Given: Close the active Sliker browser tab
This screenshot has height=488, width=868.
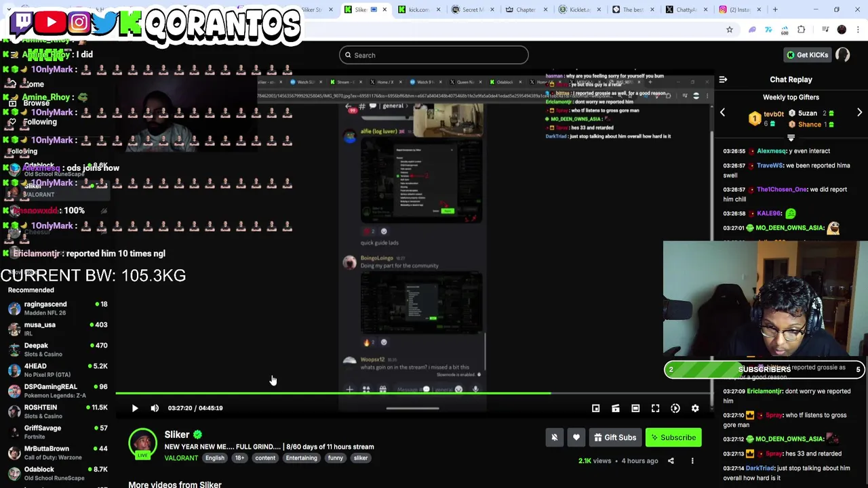Looking at the screenshot, I should (x=384, y=9).
